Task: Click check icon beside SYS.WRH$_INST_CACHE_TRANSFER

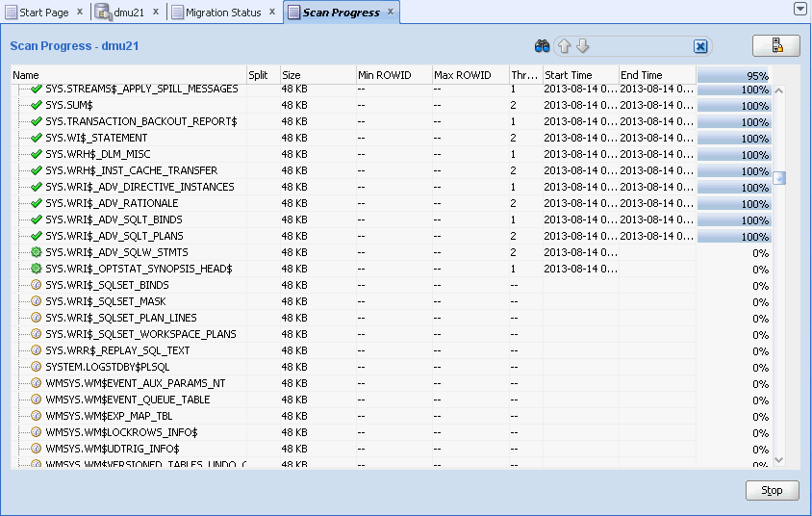Action: [37, 170]
